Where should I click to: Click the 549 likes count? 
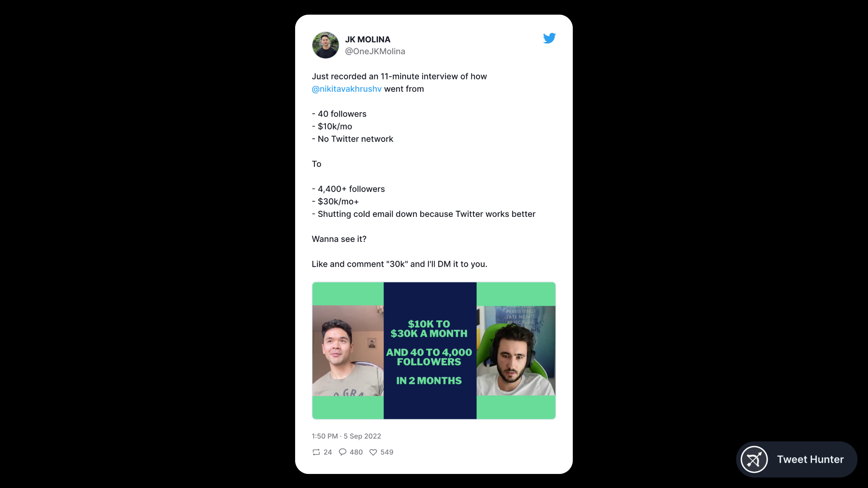tap(387, 452)
